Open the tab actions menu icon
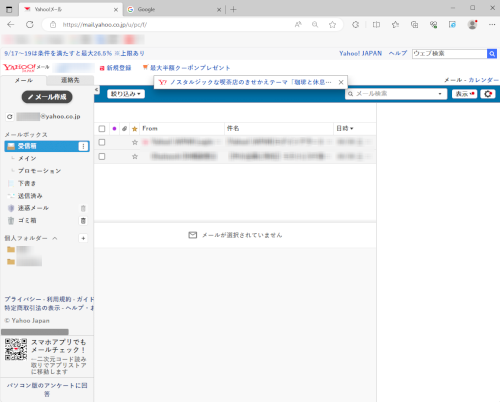Viewport: 500px width, 402px height. [x=9, y=9]
